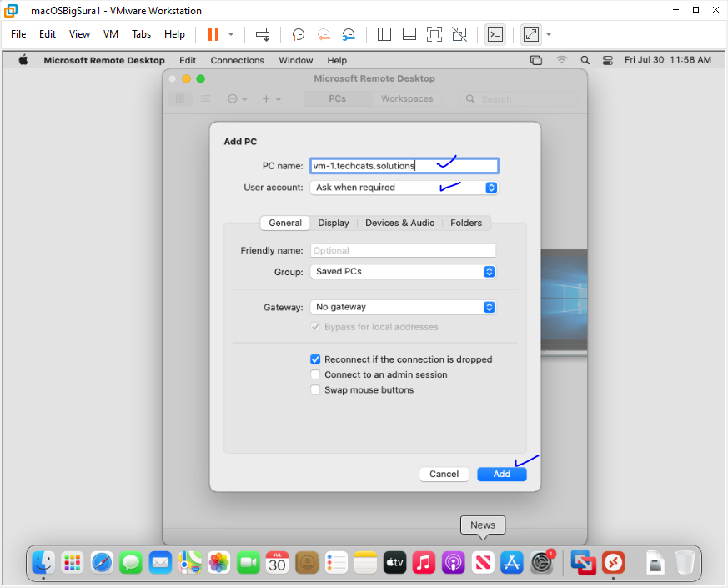Open System Preferences in the Dock
Viewport: 728px width, 588px height.
pos(541,563)
